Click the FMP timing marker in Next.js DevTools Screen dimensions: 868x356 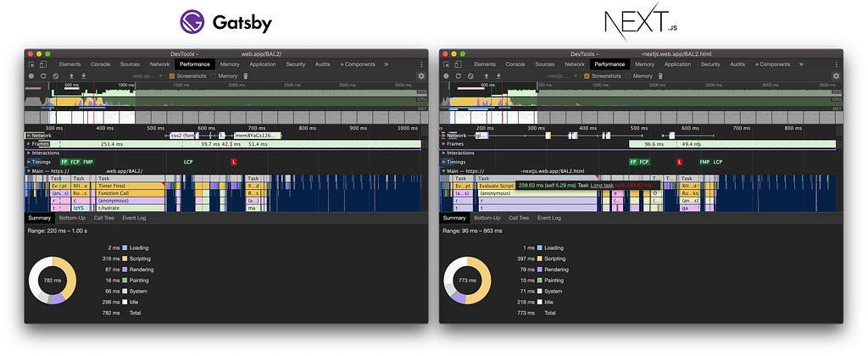[704, 162]
